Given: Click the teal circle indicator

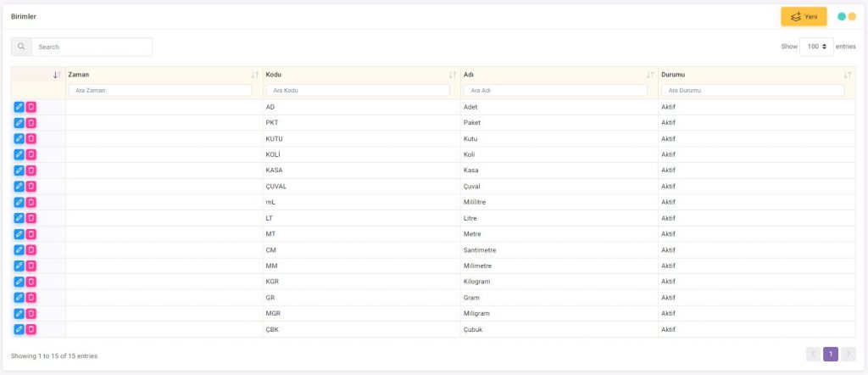Looking at the screenshot, I should pyautogui.click(x=842, y=16).
